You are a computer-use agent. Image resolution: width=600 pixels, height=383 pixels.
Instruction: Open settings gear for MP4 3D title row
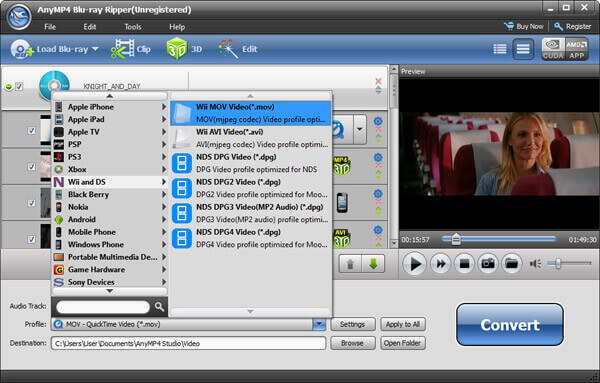point(378,157)
